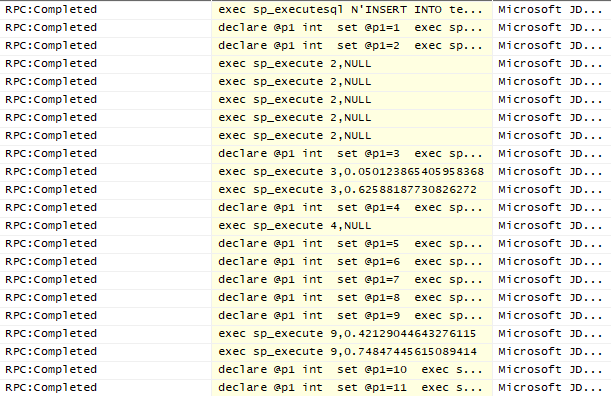Select the 'set @p1=6' declare statement cell

352,262
